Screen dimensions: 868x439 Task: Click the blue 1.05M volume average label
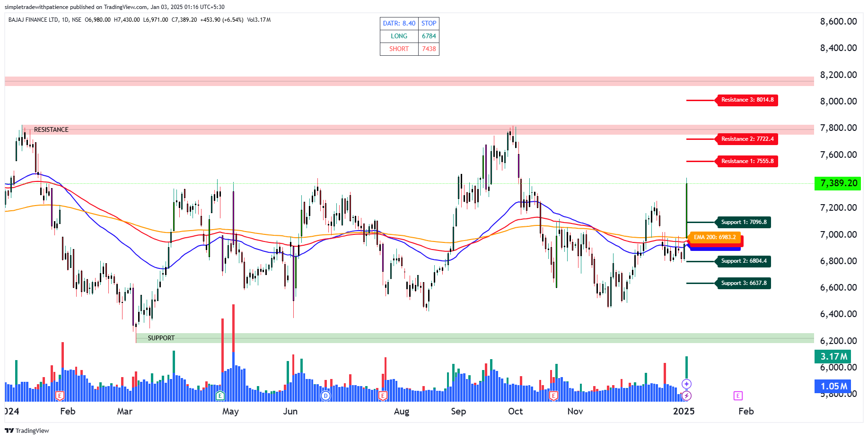[x=833, y=386]
